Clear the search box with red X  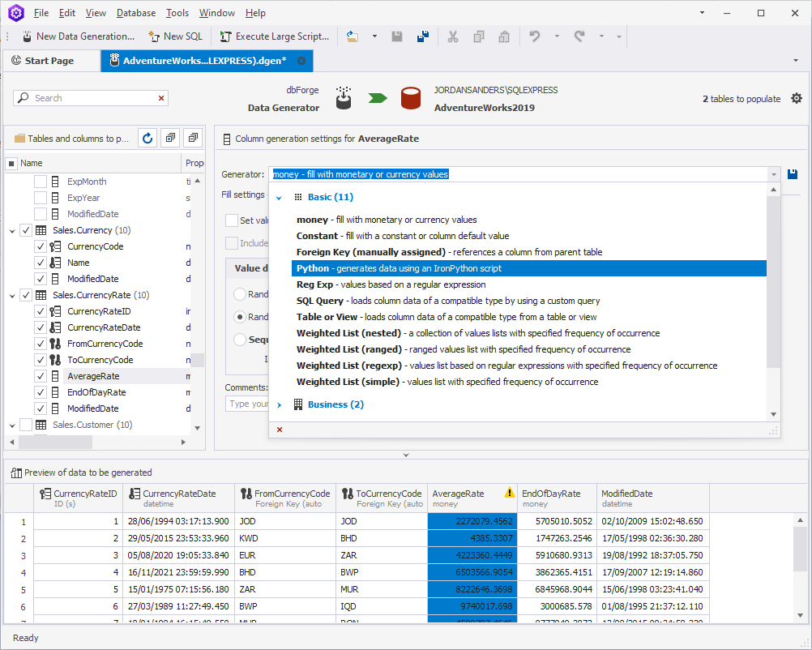[161, 98]
